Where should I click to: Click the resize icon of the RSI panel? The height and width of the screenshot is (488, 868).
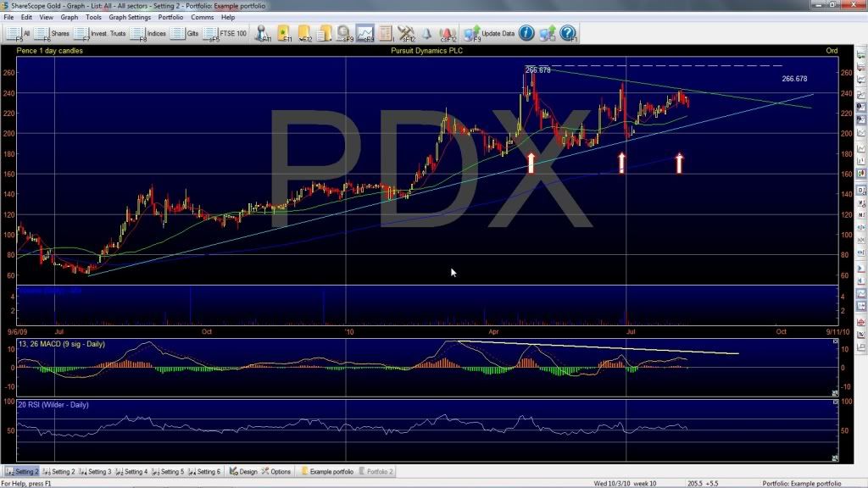[835, 458]
